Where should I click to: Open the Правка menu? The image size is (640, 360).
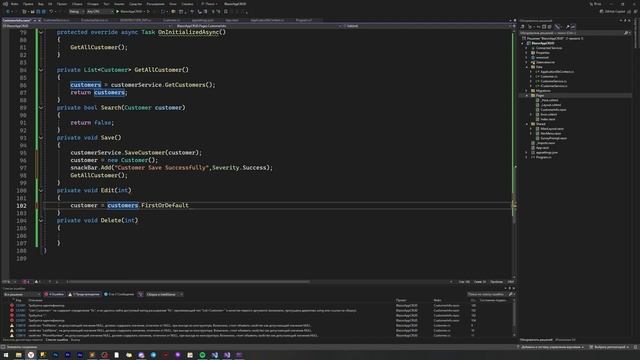point(28,4)
